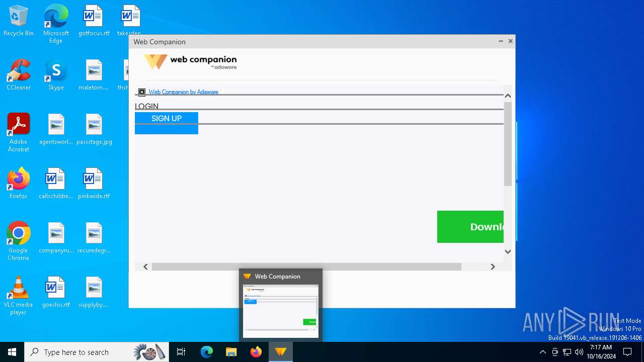This screenshot has width=644, height=362.
Task: Show hidden system tray icons
Action: coord(542,352)
